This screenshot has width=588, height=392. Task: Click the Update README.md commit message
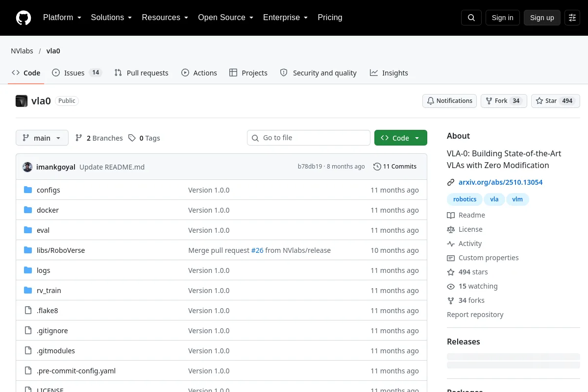coord(112,167)
